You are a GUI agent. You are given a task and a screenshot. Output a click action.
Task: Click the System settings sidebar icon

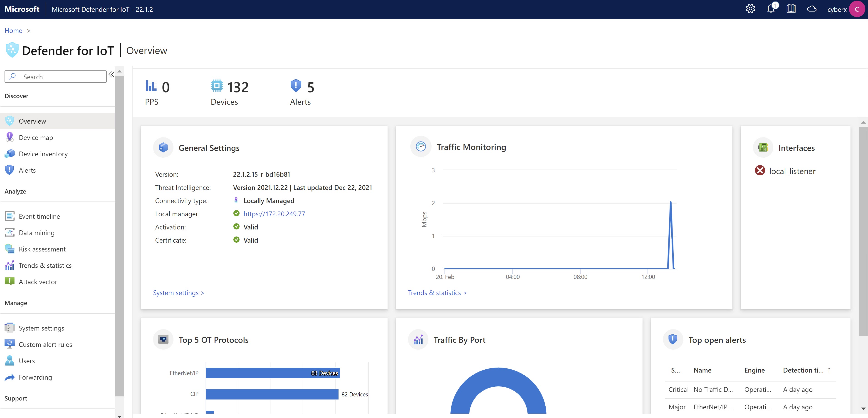(10, 328)
